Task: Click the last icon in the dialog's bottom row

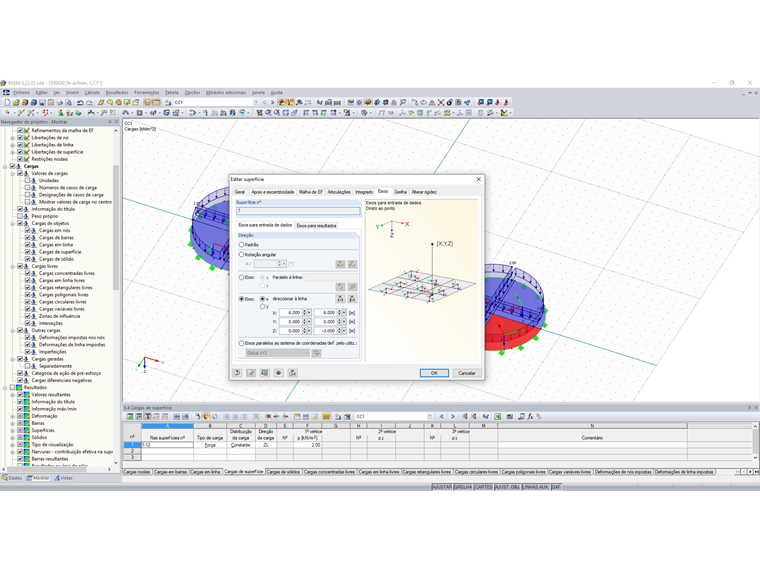Action: (x=292, y=373)
